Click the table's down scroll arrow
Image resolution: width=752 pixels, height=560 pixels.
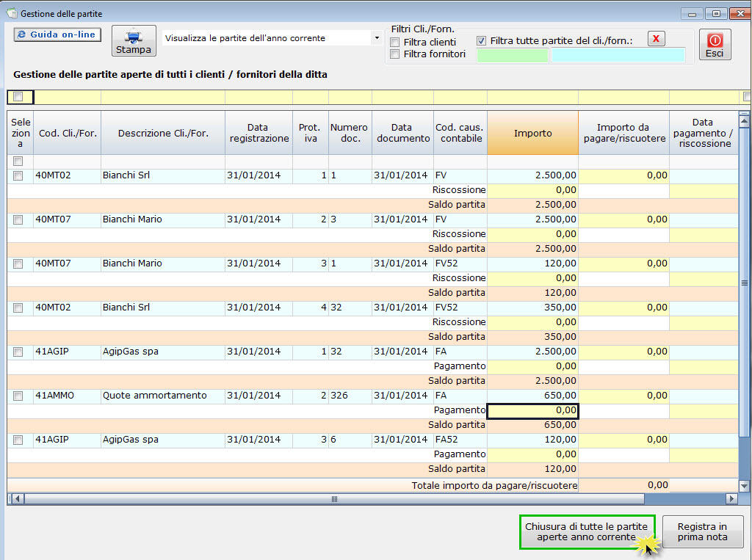[744, 486]
